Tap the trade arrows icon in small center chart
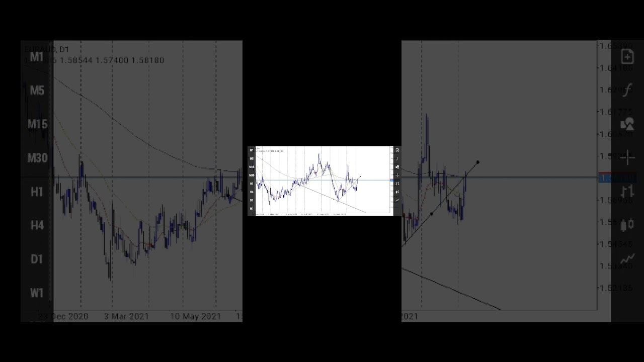 (397, 184)
